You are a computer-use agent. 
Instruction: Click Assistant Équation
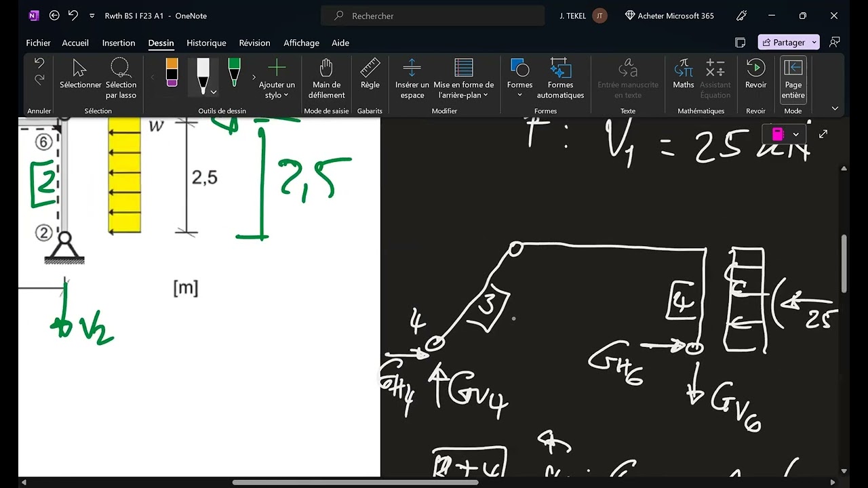(715, 79)
